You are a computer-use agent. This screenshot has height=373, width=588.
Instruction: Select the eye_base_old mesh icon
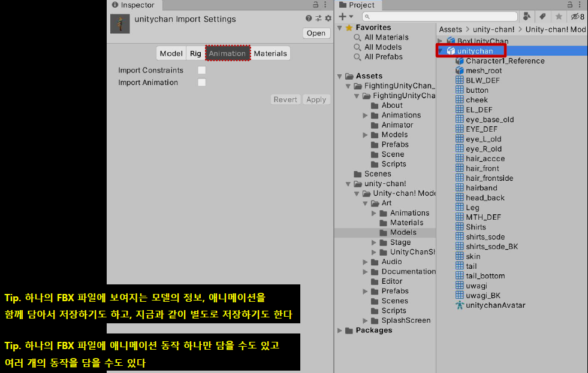tap(460, 119)
